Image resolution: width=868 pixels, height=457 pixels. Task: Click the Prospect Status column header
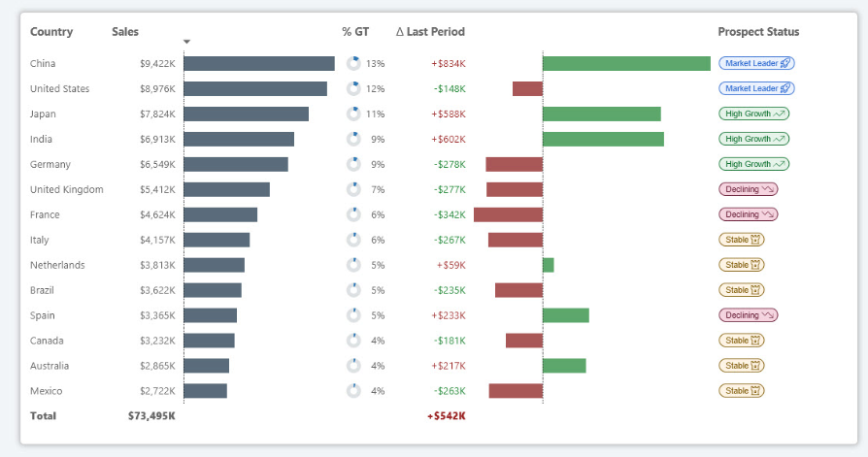pos(758,32)
